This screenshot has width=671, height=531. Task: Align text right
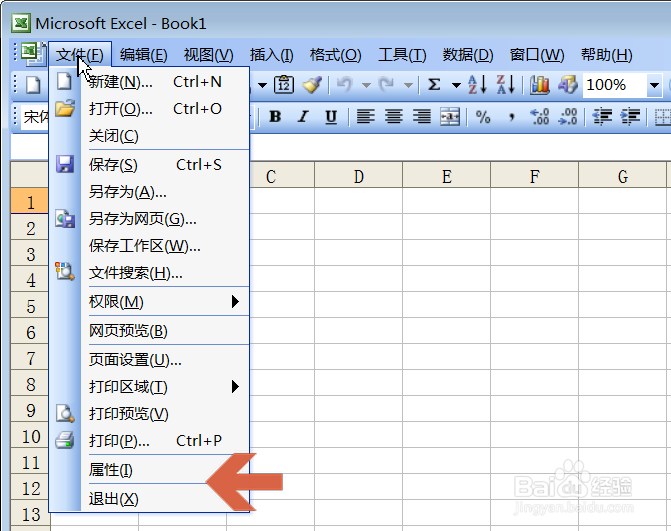point(422,116)
